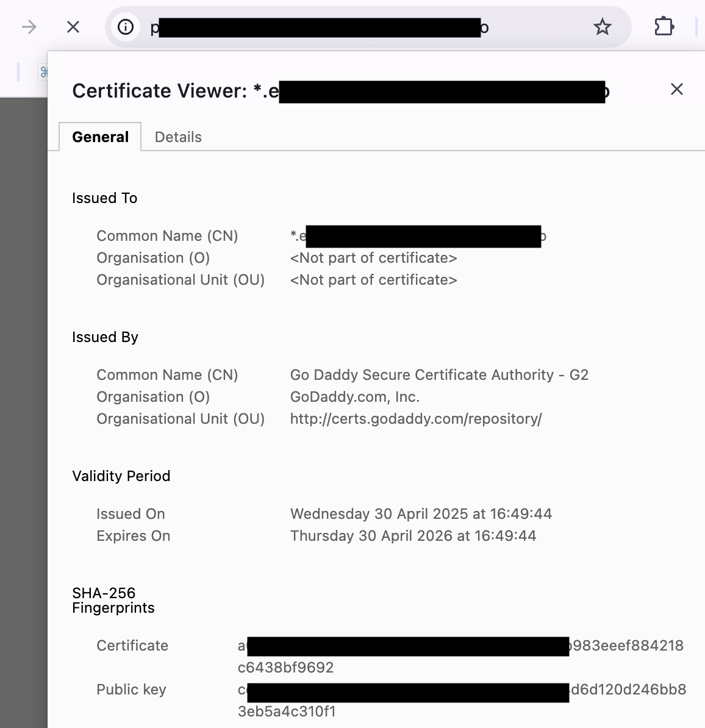Open site information icon in address bar
705x728 pixels.
126,27
